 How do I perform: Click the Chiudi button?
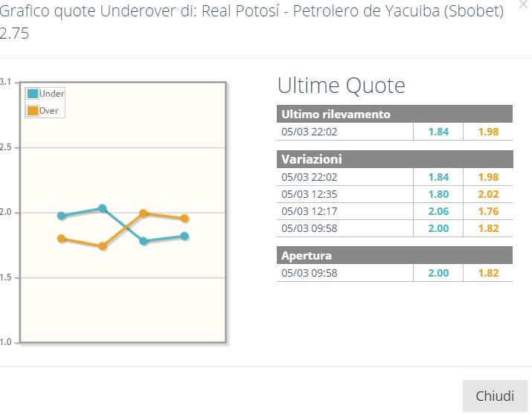495,396
